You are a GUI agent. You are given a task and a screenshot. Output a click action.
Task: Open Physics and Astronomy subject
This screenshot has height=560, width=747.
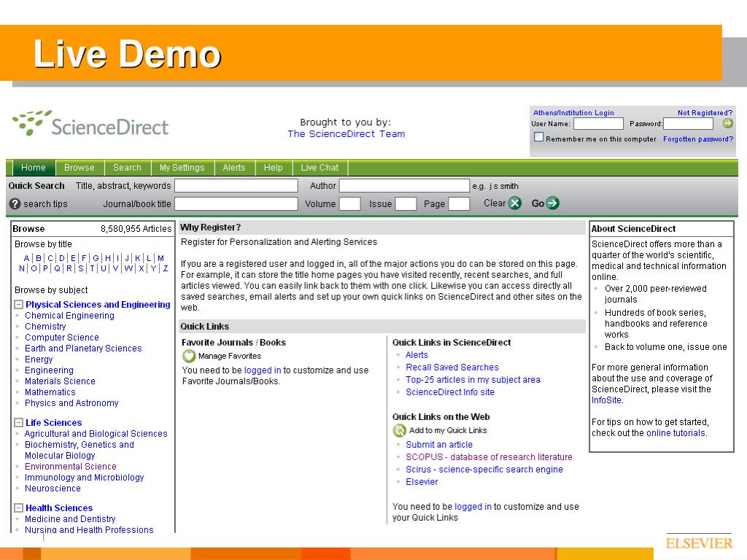71,403
